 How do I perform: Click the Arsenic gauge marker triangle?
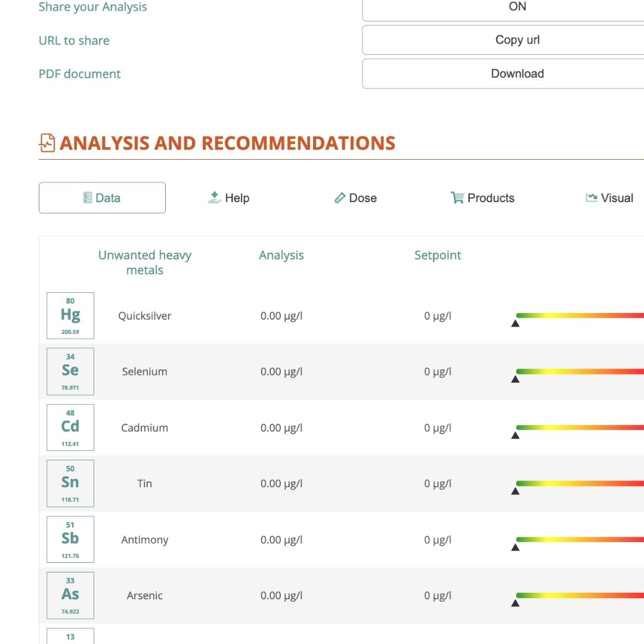pyautogui.click(x=515, y=603)
